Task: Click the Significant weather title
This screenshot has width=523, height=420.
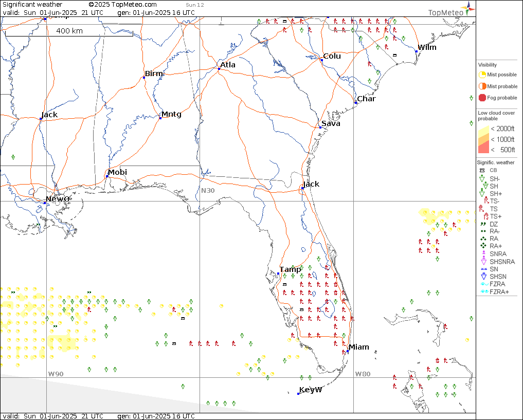Action: [x=32, y=4]
